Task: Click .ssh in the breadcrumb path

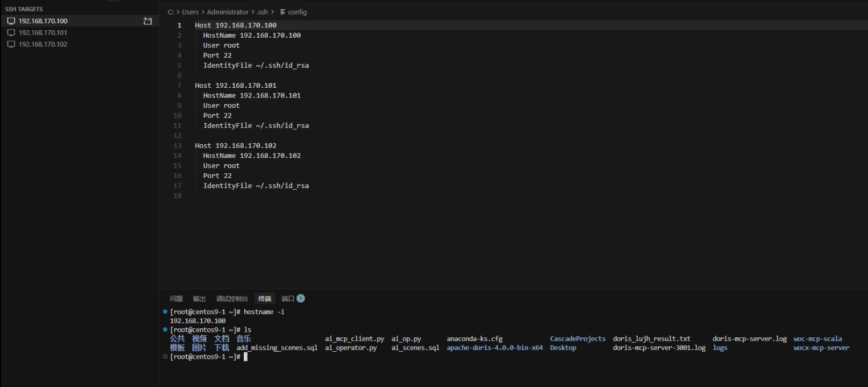Action: point(262,12)
